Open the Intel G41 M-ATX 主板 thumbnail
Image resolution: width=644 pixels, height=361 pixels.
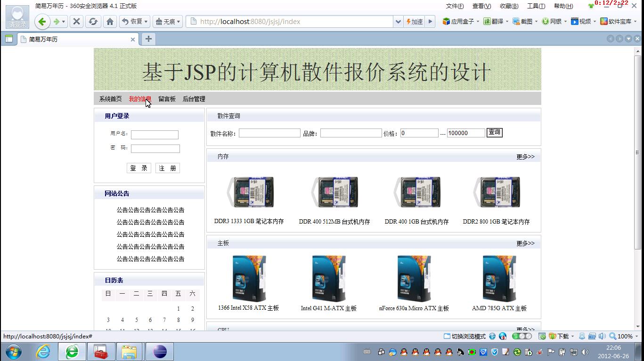[x=329, y=279]
